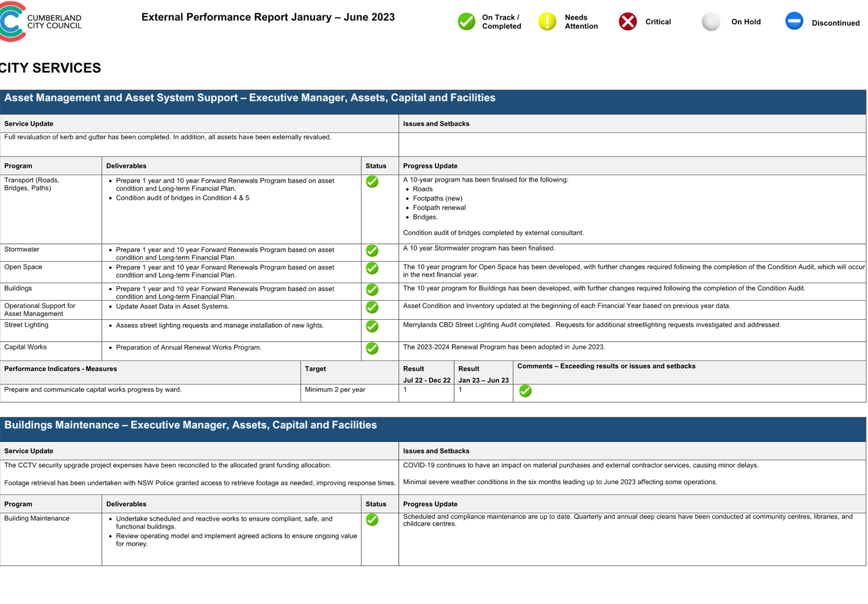Click 'Review operating model and implement agreed actions' deliverable
This screenshot has width=868, height=604.
click(236, 540)
